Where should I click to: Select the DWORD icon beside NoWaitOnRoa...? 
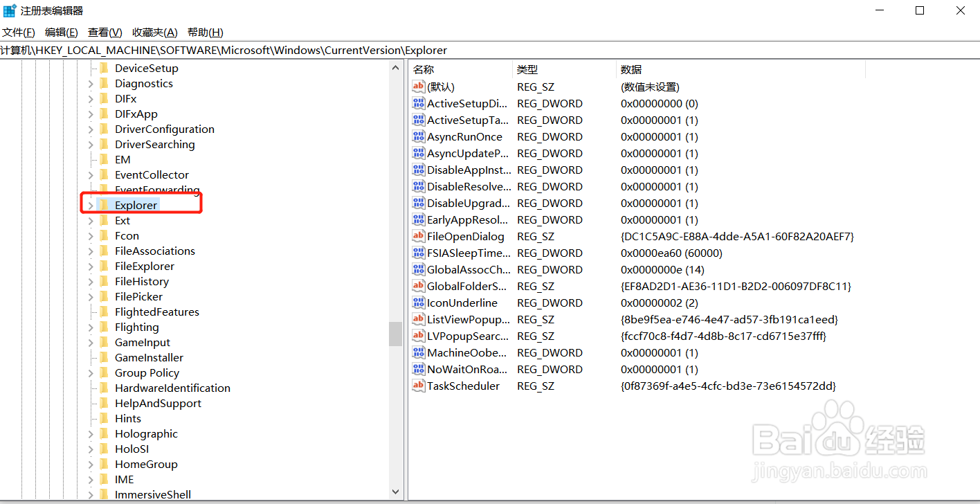(x=418, y=369)
